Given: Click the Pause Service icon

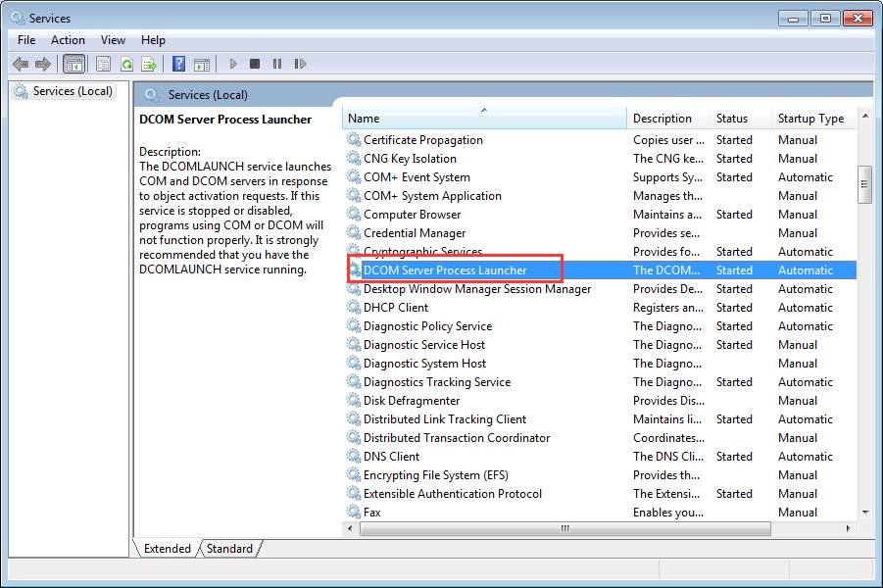Looking at the screenshot, I should click(277, 64).
